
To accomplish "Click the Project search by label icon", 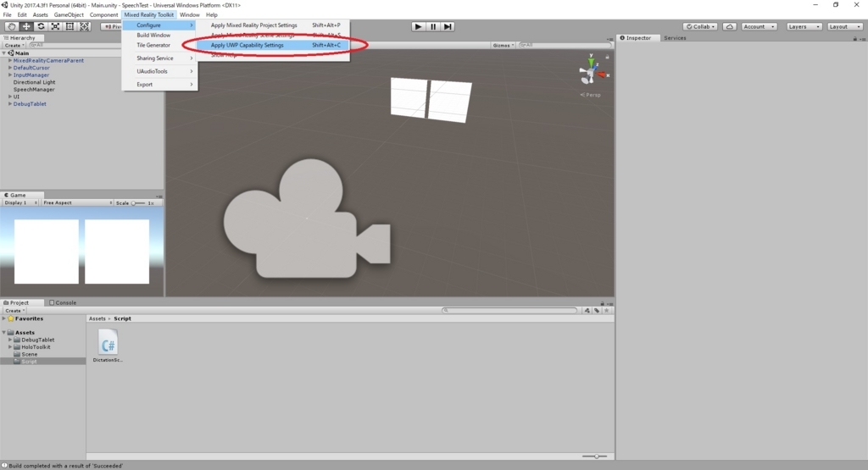I will (597, 311).
